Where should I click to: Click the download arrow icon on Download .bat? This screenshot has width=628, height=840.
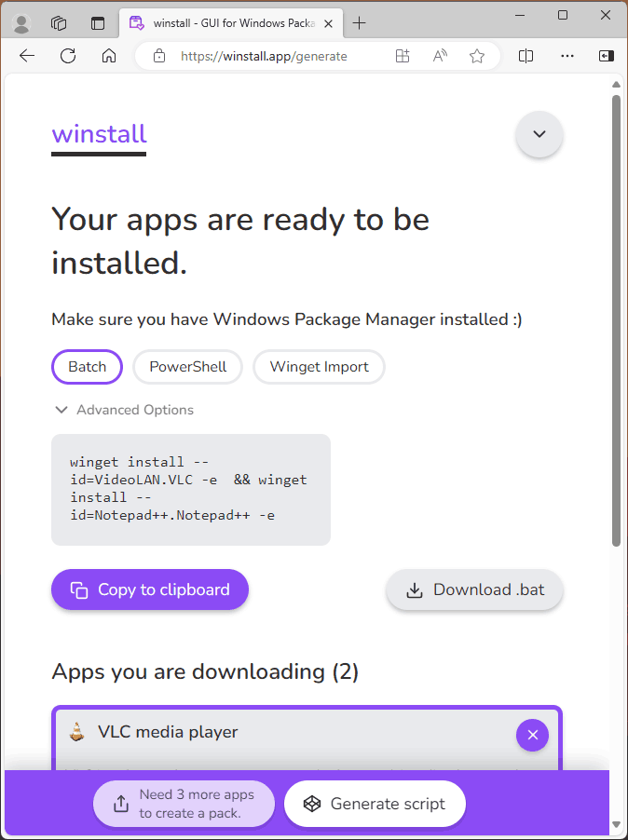414,589
